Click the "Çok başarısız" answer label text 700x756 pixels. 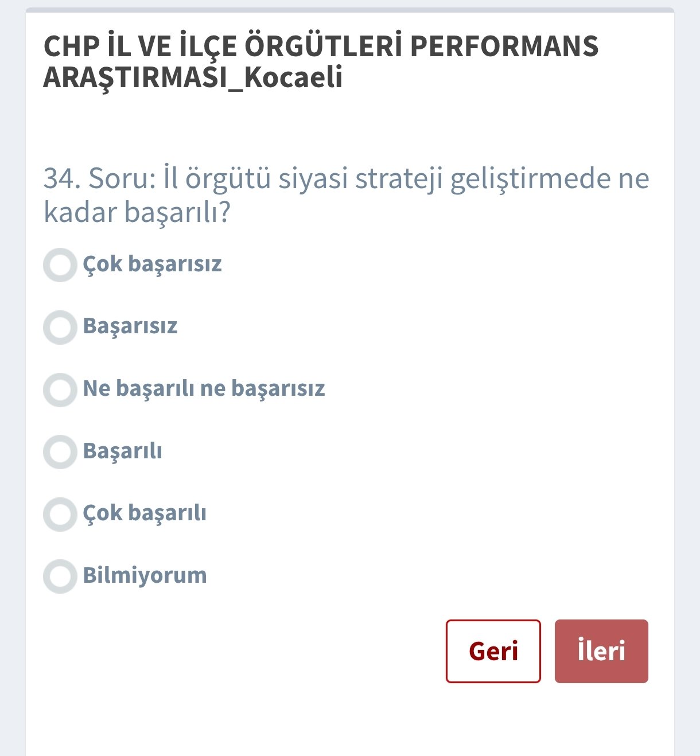pyautogui.click(x=152, y=264)
